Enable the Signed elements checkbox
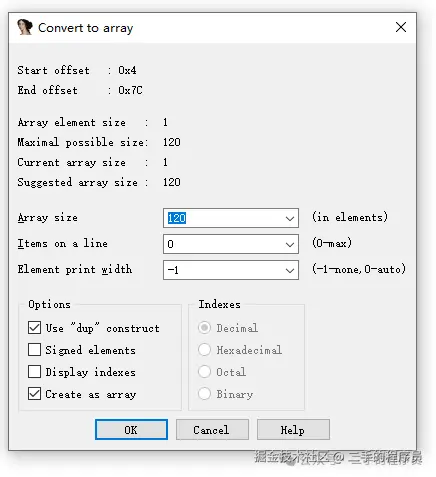This screenshot has height=477, width=436. click(x=34, y=350)
